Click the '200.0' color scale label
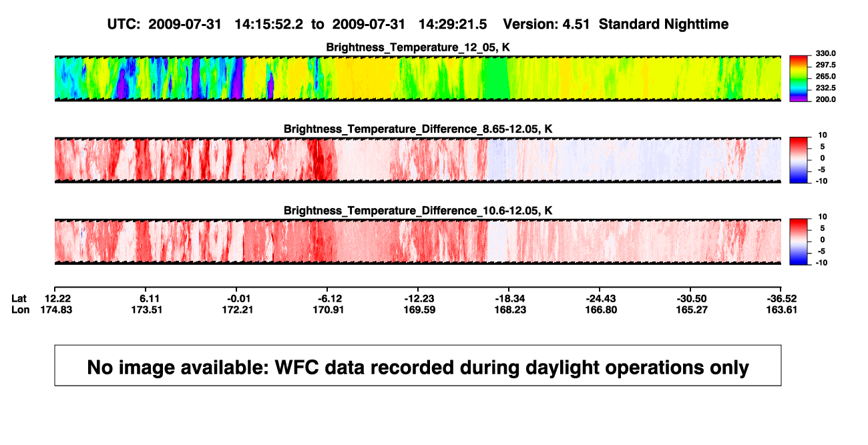The image size is (868, 445). pyautogui.click(x=825, y=99)
